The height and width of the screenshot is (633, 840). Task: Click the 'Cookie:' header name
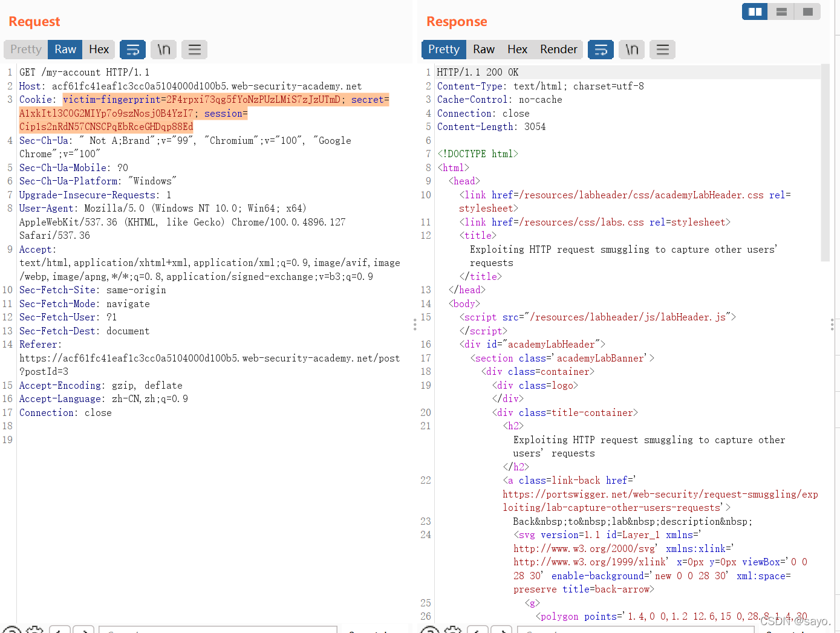[x=38, y=100]
